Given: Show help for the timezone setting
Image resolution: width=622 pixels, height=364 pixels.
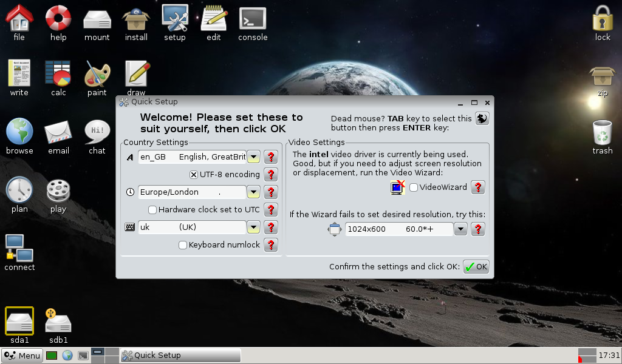Looking at the screenshot, I should [x=271, y=192].
